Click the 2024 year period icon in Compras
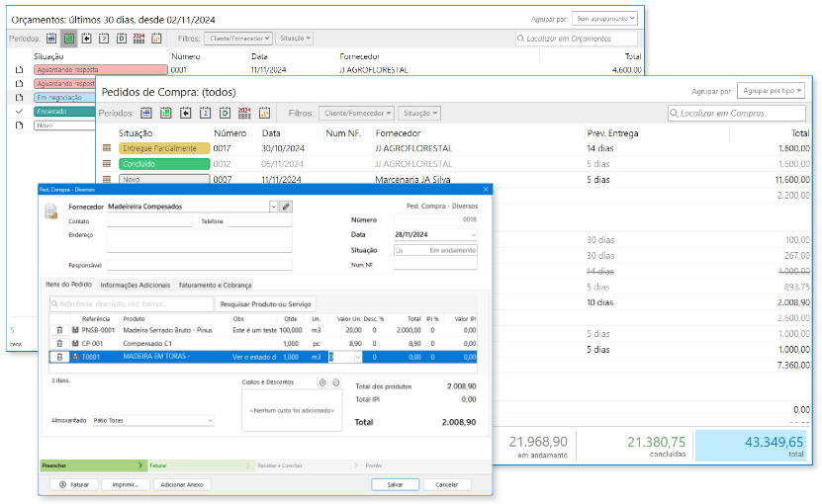This screenshot has width=822, height=504. [x=244, y=113]
